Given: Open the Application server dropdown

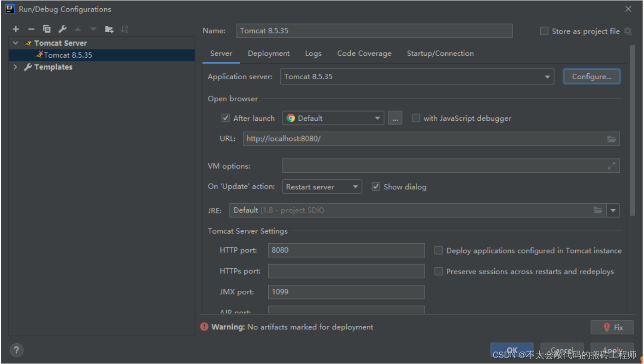Looking at the screenshot, I should (417, 76).
